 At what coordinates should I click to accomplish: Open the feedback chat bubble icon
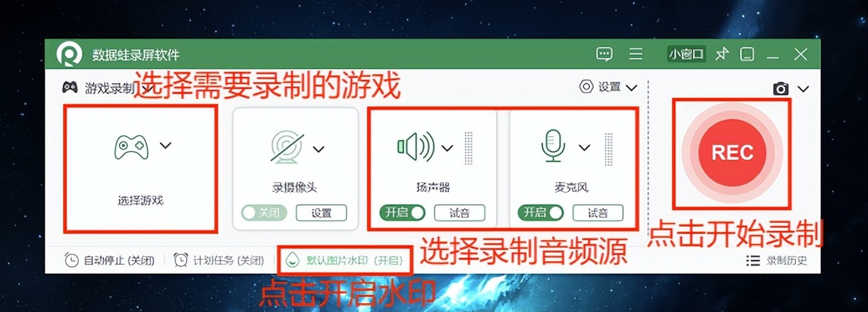point(604,54)
